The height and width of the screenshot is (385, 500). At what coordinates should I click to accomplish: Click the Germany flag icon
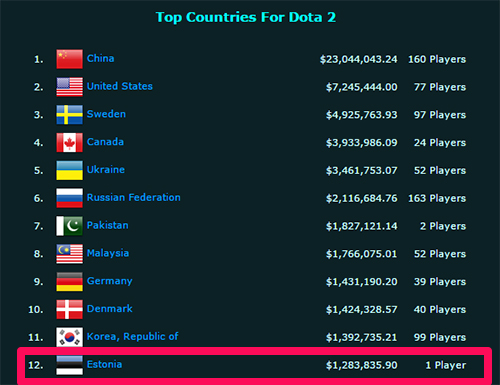click(69, 281)
